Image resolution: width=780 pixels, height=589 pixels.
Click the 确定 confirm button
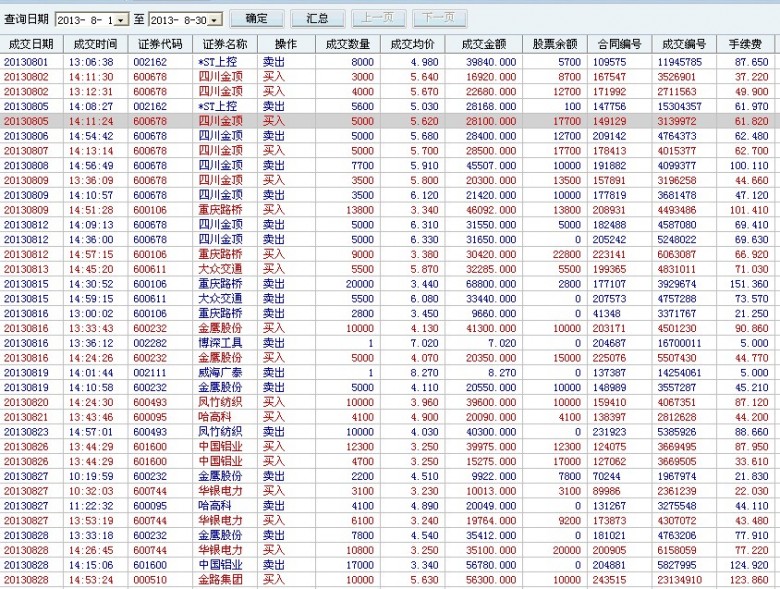[x=257, y=19]
